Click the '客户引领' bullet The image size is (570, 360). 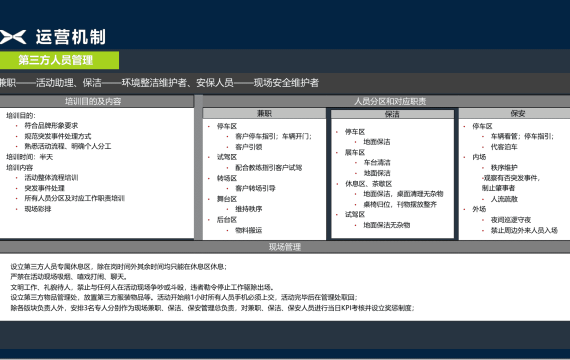click(x=249, y=147)
